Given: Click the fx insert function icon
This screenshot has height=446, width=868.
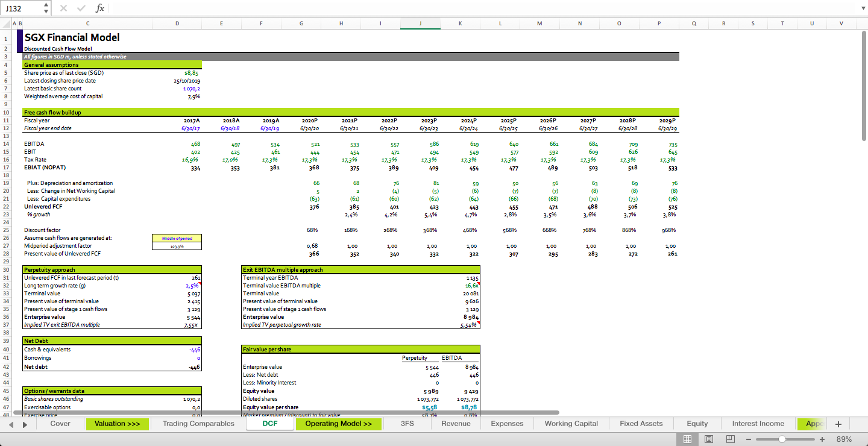Looking at the screenshot, I should tap(100, 8).
